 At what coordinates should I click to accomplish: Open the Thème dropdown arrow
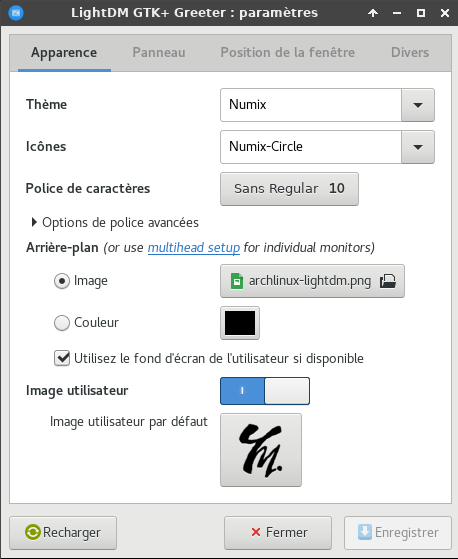418,105
